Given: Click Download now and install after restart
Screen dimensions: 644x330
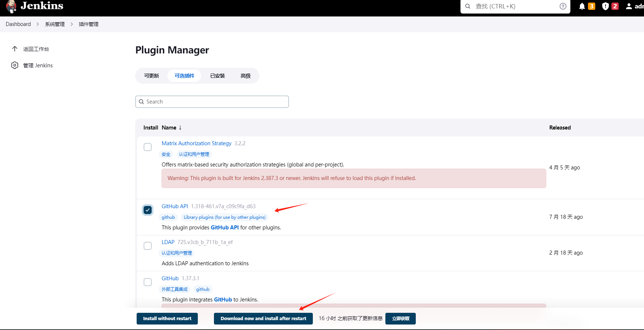Looking at the screenshot, I should pyautogui.click(x=263, y=319).
